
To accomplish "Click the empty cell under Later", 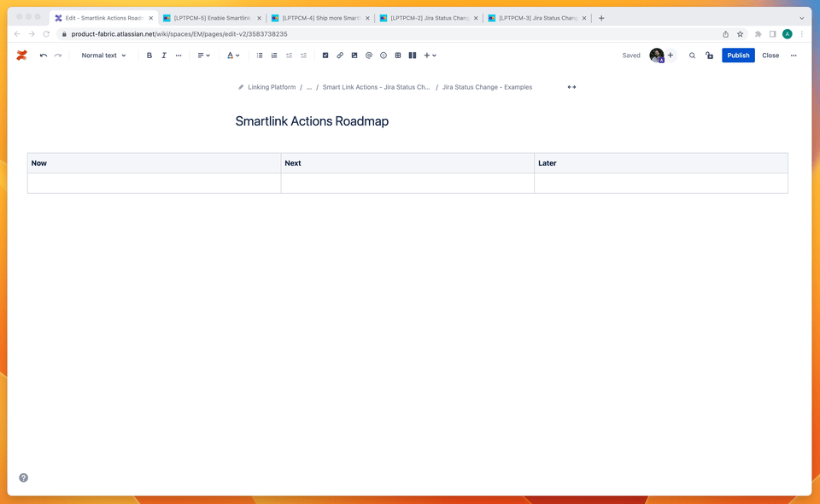I will click(x=661, y=184).
